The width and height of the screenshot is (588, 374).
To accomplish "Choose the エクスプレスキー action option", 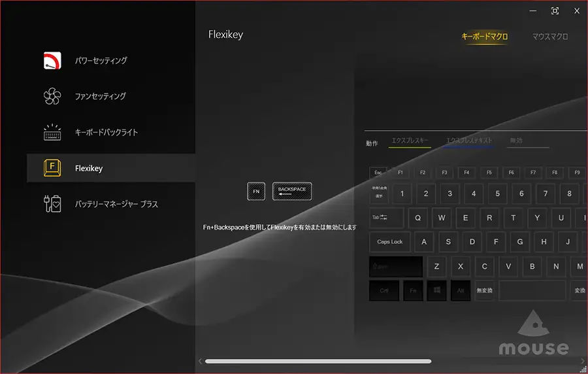I will point(410,141).
